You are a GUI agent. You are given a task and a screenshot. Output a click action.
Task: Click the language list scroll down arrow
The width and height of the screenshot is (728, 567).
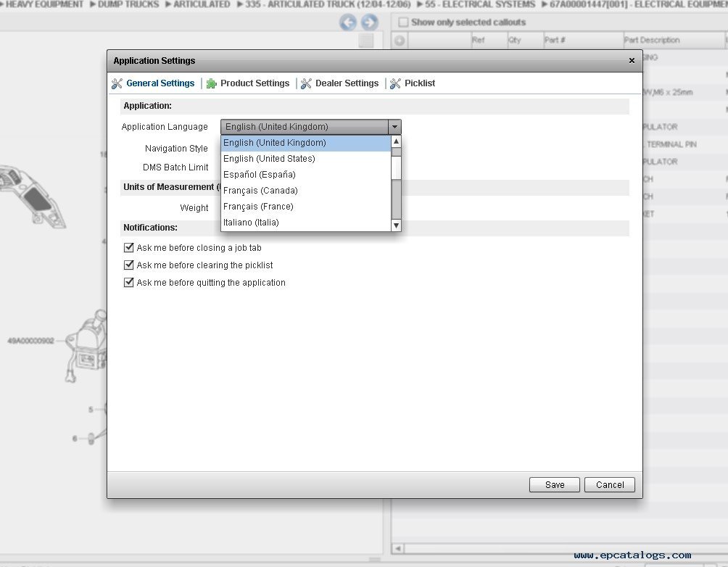click(x=396, y=225)
